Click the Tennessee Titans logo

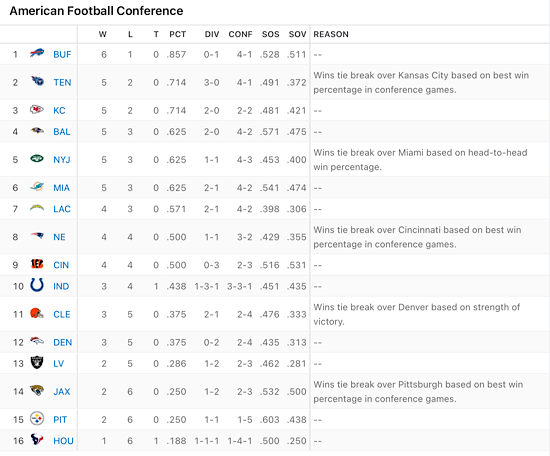(37, 81)
